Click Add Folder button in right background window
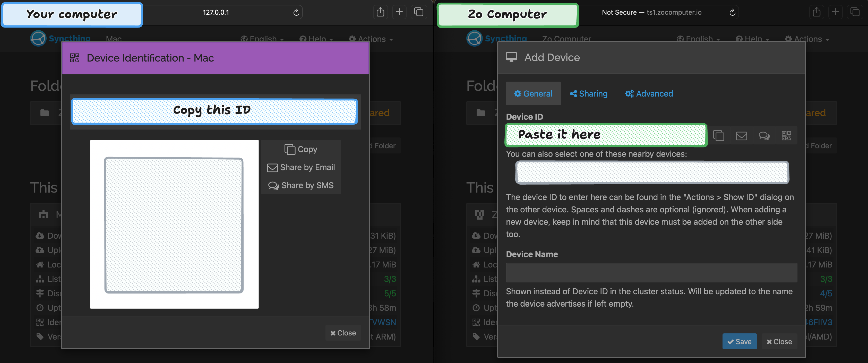Image resolution: width=868 pixels, height=363 pixels. pos(821,146)
